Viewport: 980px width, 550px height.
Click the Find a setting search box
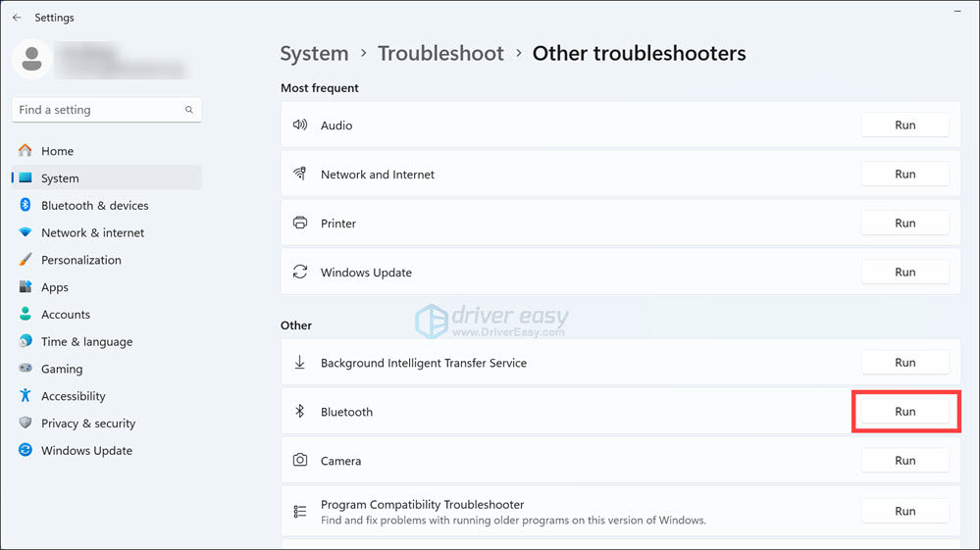pos(96,110)
